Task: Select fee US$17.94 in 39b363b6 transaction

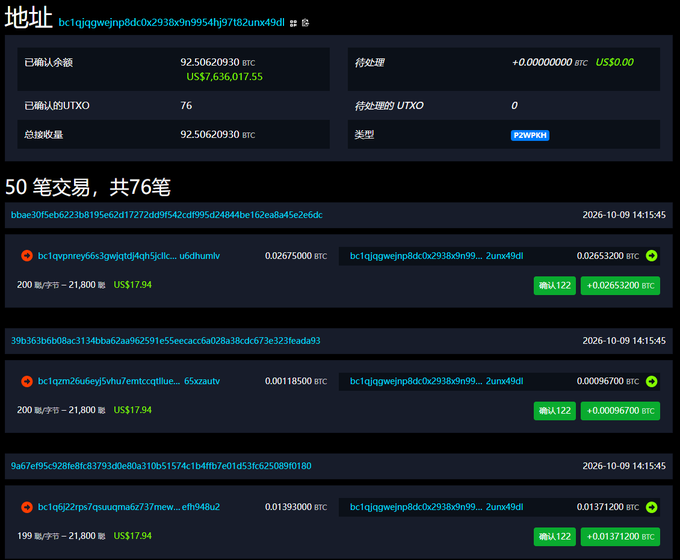Action: 133,410
